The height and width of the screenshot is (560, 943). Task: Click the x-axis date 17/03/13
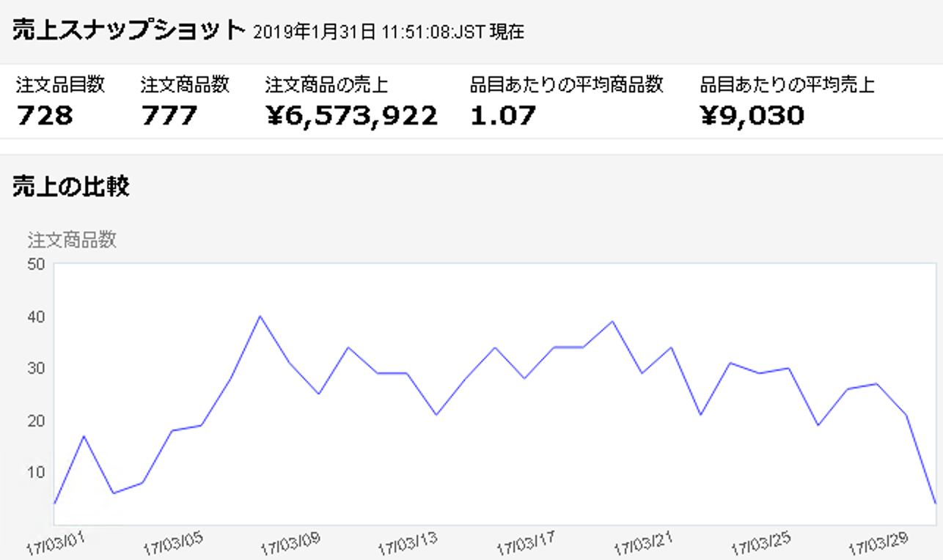click(x=408, y=544)
